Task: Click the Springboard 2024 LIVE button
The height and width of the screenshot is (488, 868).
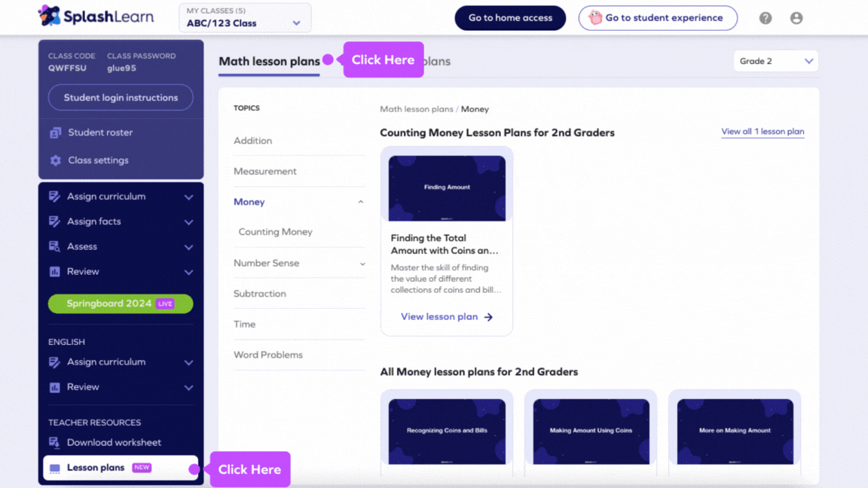Action: [121, 303]
